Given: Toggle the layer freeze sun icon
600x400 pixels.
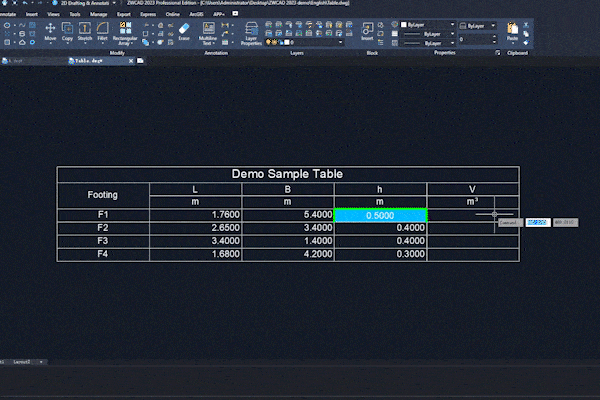Looking at the screenshot, I should click(x=274, y=42).
